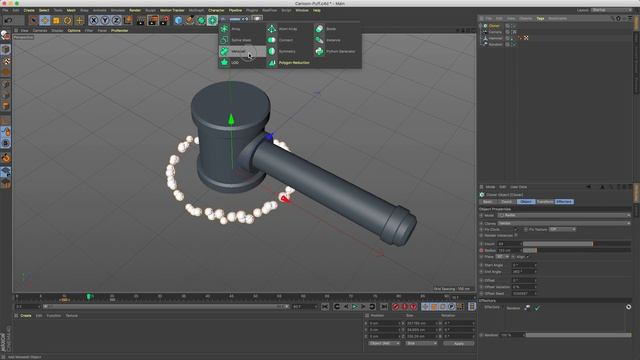Choose Spline Mask from the popup

click(242, 40)
